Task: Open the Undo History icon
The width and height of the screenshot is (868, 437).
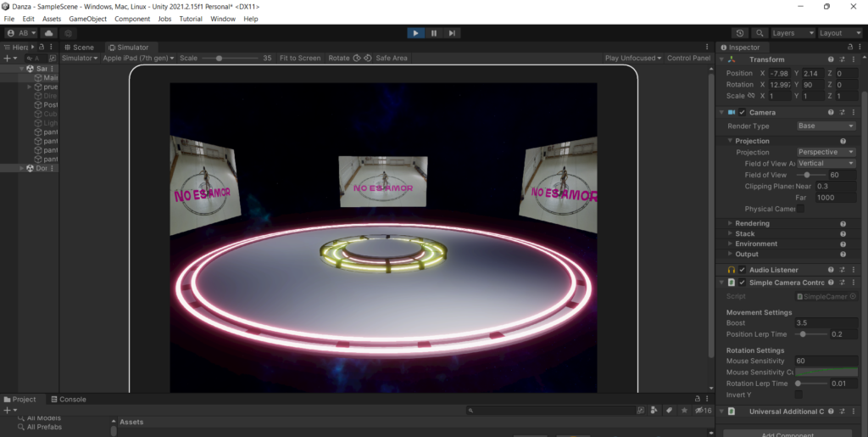Action: [x=740, y=33]
